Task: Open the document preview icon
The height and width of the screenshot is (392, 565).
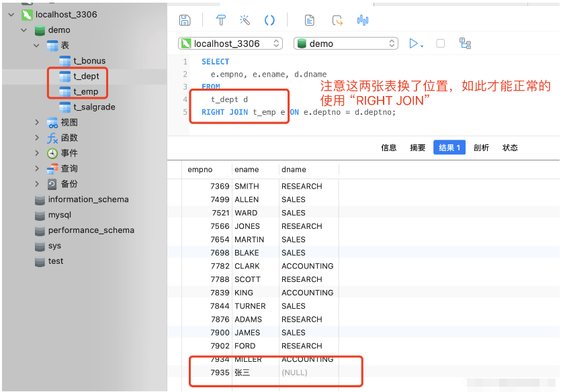Action: click(x=309, y=19)
